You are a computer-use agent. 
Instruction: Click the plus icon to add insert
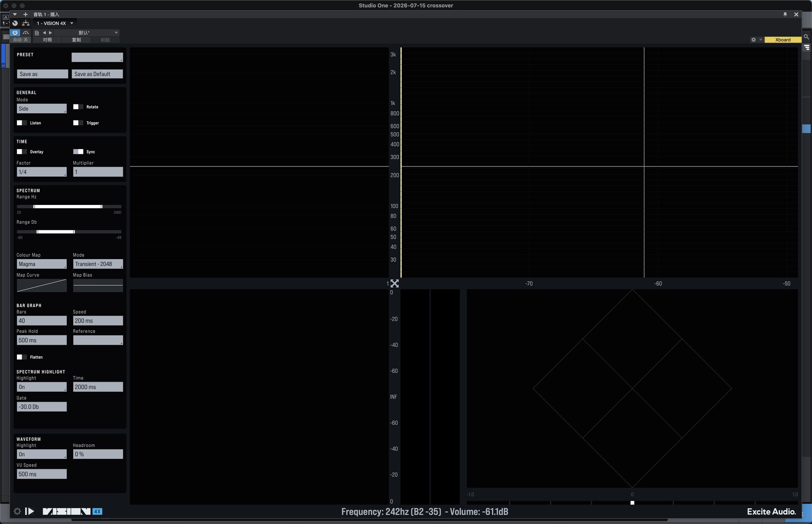point(25,14)
